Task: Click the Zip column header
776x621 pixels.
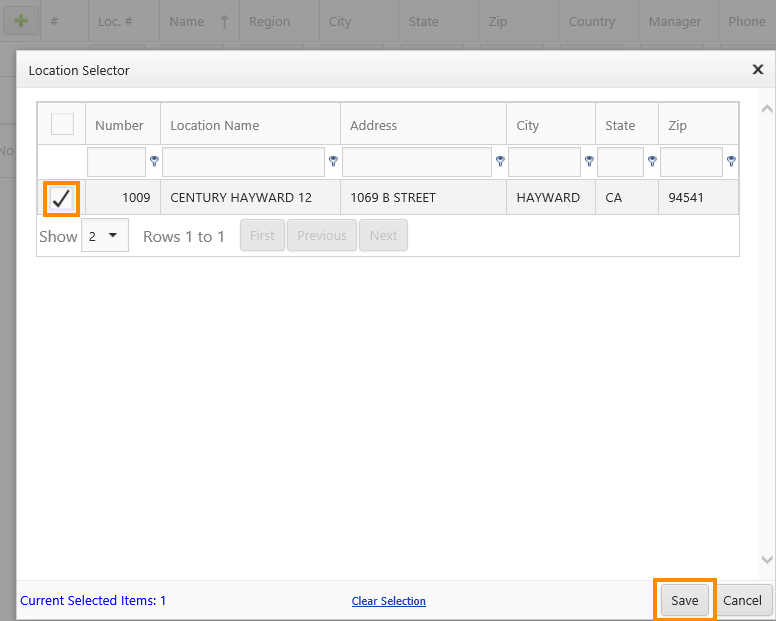Action: (678, 125)
